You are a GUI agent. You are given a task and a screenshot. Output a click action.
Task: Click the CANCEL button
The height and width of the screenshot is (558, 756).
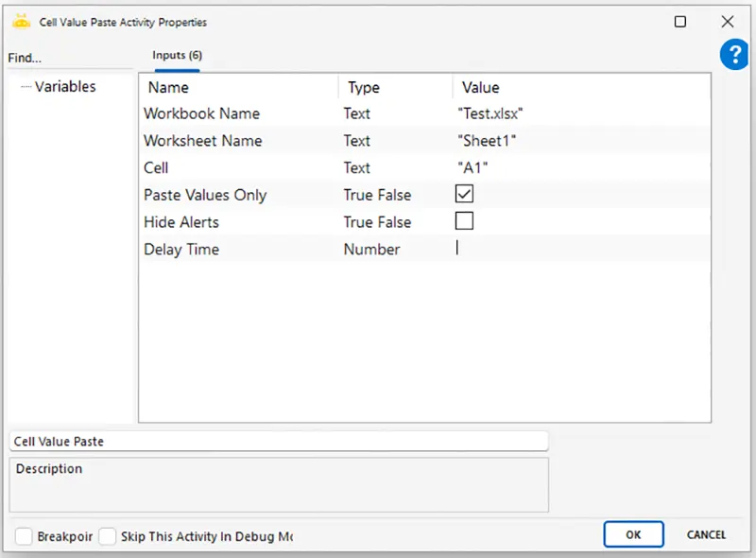pos(706,534)
